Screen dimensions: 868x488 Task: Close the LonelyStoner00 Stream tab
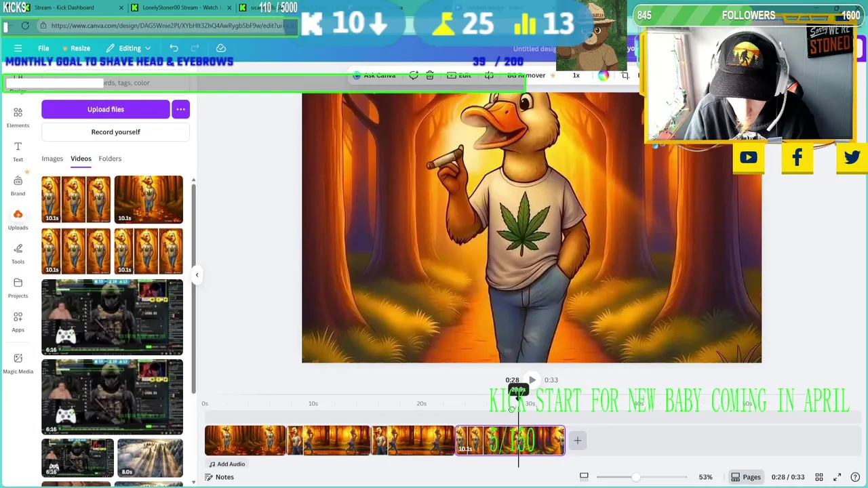229,7
